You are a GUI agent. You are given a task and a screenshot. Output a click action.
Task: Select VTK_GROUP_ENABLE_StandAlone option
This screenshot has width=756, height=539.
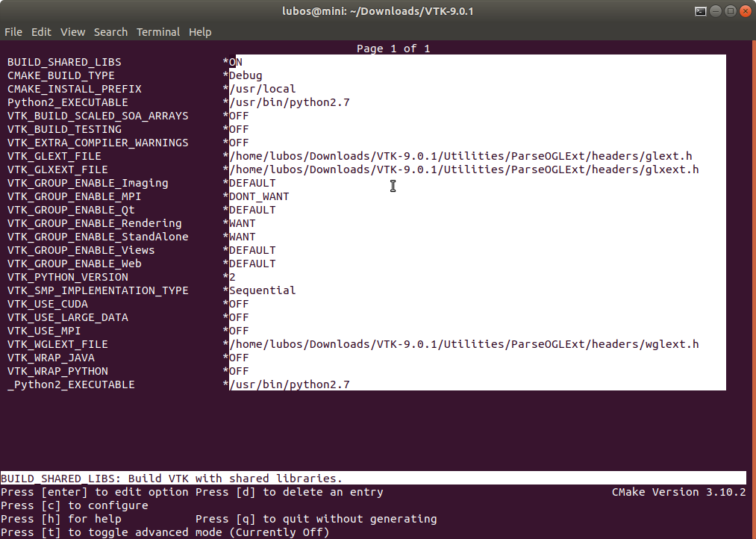pyautogui.click(x=98, y=237)
